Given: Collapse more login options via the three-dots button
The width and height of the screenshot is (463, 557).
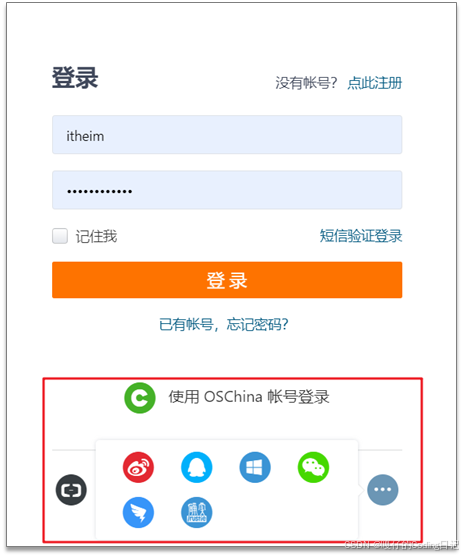Looking at the screenshot, I should click(x=382, y=490).
